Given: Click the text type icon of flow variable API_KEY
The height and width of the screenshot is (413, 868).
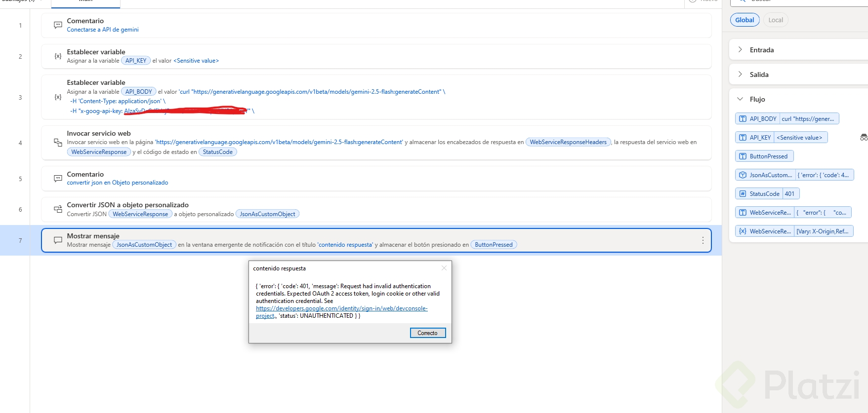Looking at the screenshot, I should coord(743,138).
